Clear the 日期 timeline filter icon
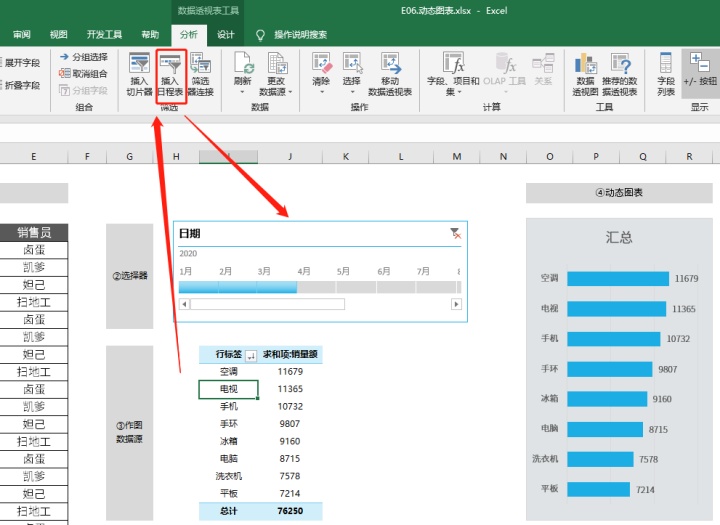720x525 pixels. point(455,233)
